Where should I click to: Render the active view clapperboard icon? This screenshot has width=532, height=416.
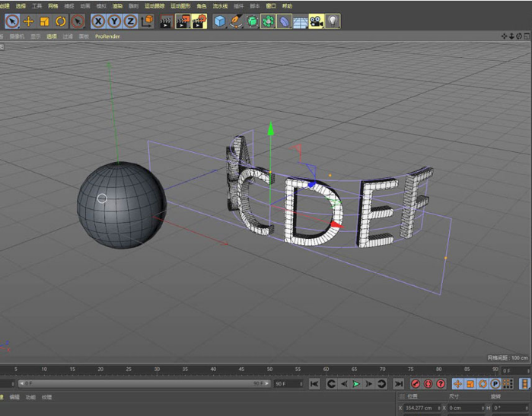[x=166, y=21]
